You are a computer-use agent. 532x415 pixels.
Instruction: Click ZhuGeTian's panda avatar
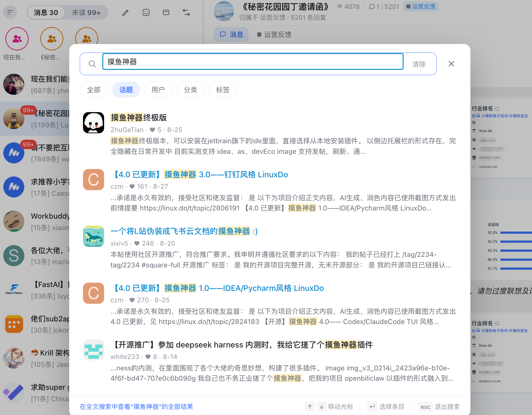pos(94,123)
